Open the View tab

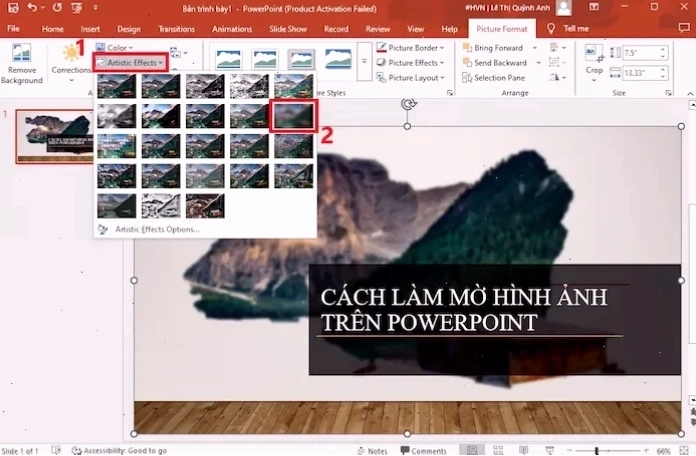(415, 29)
